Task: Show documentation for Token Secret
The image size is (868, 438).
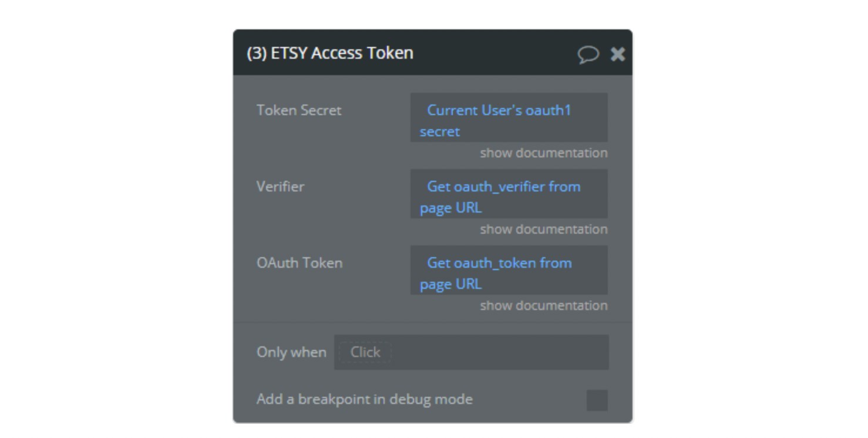Action: tap(544, 153)
